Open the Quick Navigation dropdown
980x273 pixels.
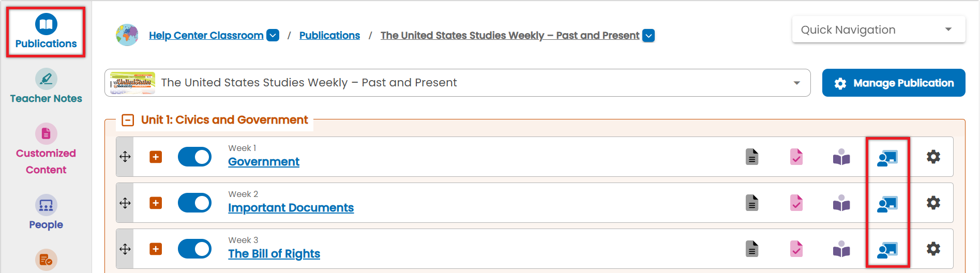(x=879, y=29)
